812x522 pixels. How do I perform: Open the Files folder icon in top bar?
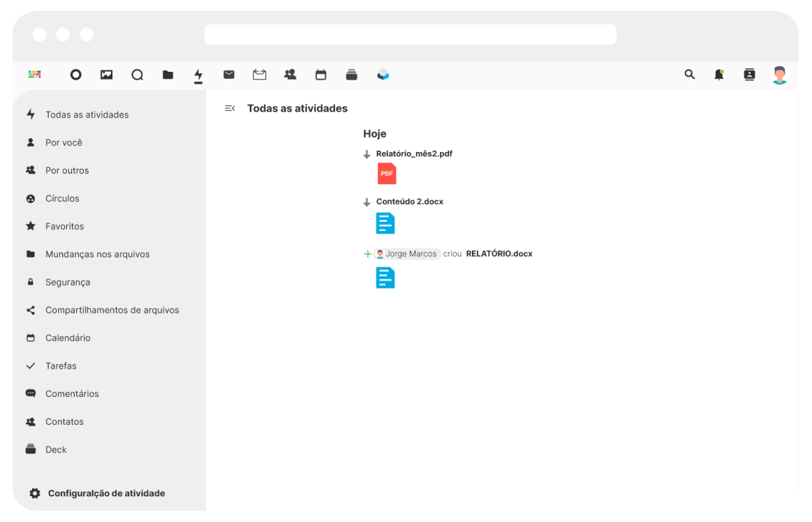[168, 75]
